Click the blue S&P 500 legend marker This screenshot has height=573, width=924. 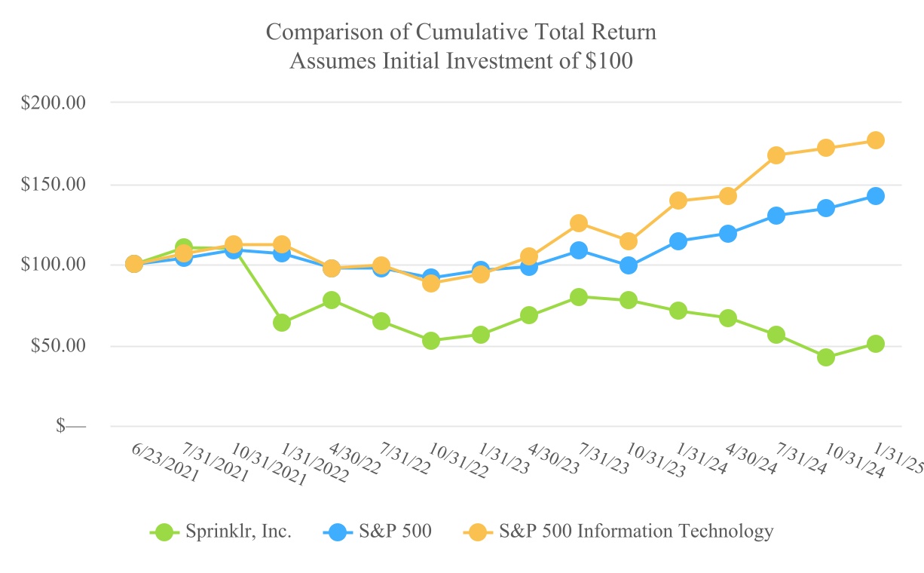tap(338, 532)
